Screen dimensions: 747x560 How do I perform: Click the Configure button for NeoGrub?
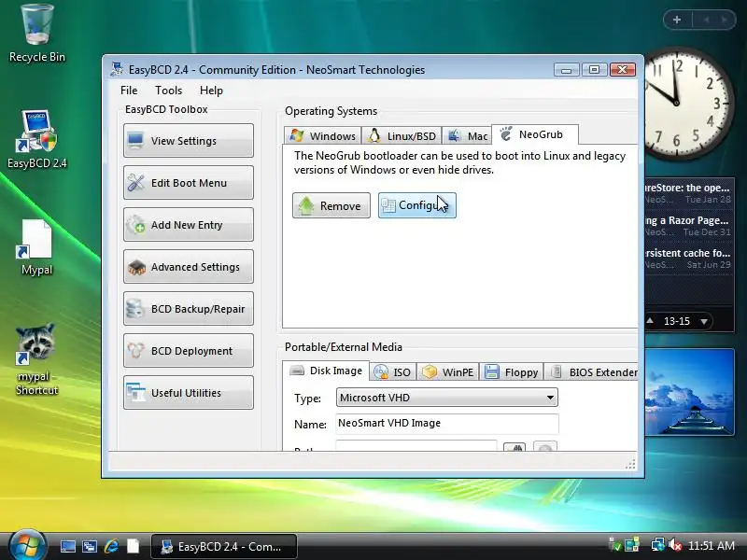pyautogui.click(x=416, y=205)
